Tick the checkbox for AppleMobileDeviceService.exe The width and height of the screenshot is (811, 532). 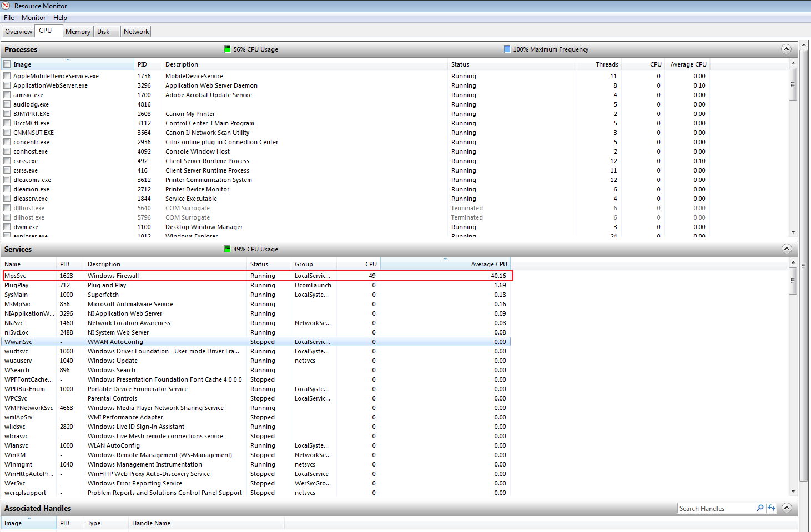point(7,76)
